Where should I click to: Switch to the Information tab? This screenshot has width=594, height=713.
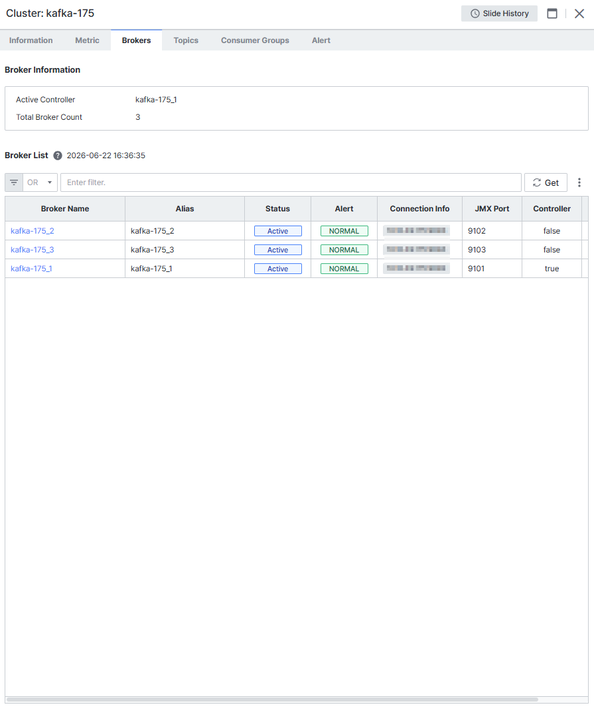(31, 40)
